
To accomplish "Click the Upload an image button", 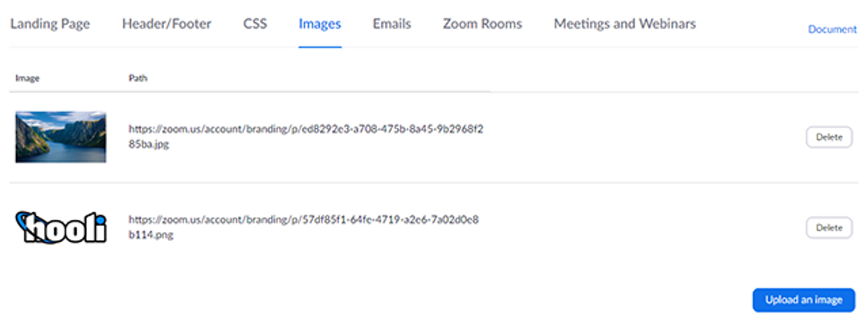I will pyautogui.click(x=804, y=300).
